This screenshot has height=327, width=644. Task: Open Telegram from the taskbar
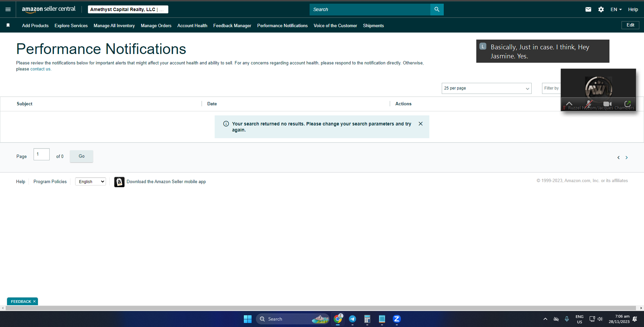tap(353, 319)
